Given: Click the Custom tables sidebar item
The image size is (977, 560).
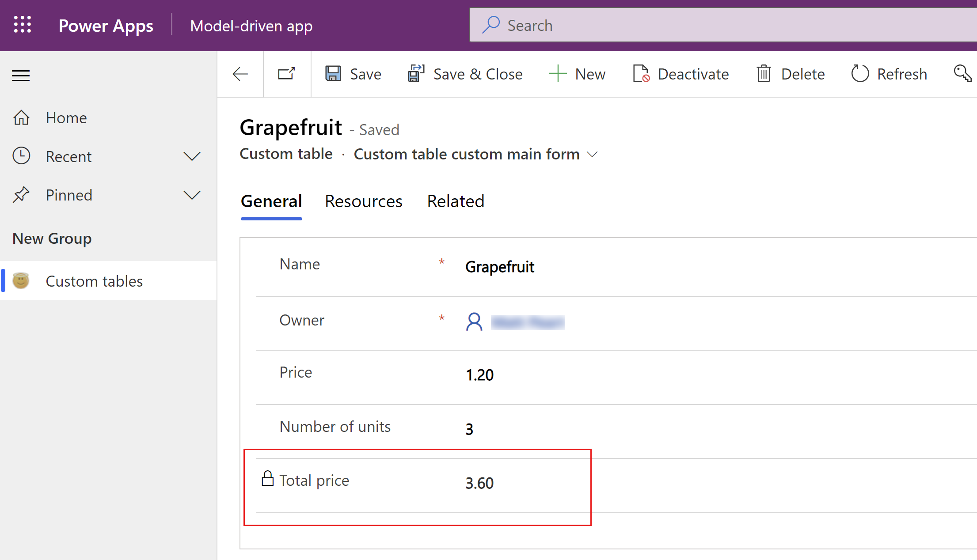Looking at the screenshot, I should (x=94, y=280).
